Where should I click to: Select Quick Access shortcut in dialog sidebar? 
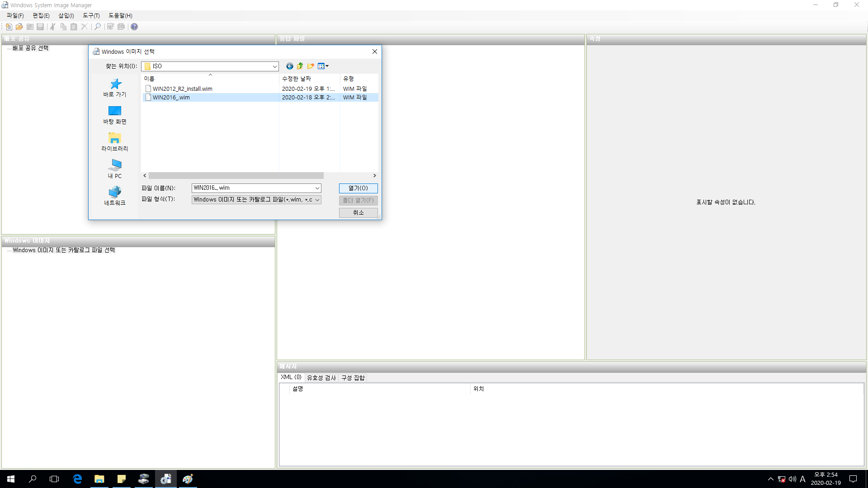tap(115, 88)
